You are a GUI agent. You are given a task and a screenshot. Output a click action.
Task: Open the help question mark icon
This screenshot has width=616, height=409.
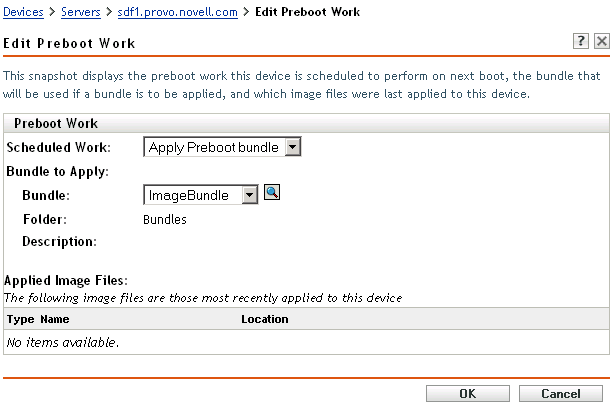point(581,41)
